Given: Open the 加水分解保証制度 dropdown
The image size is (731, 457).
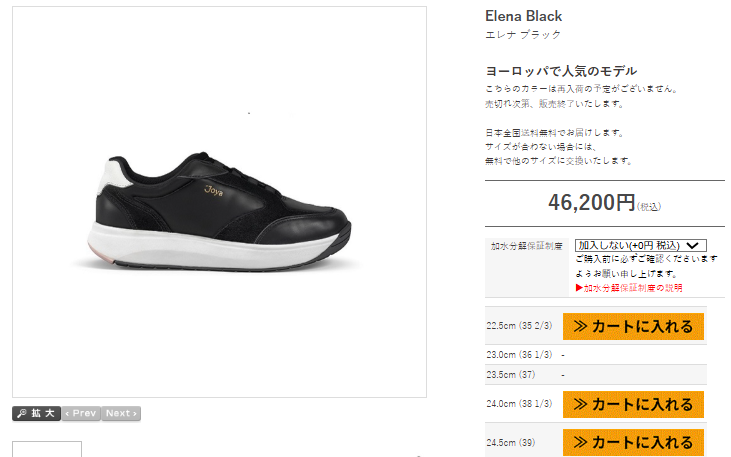Looking at the screenshot, I should (641, 245).
